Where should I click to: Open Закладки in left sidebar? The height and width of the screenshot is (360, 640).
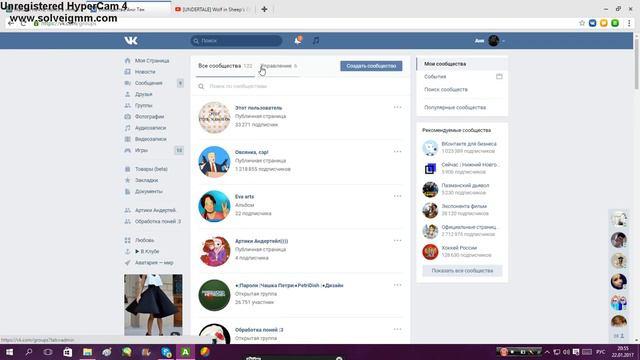point(147,180)
